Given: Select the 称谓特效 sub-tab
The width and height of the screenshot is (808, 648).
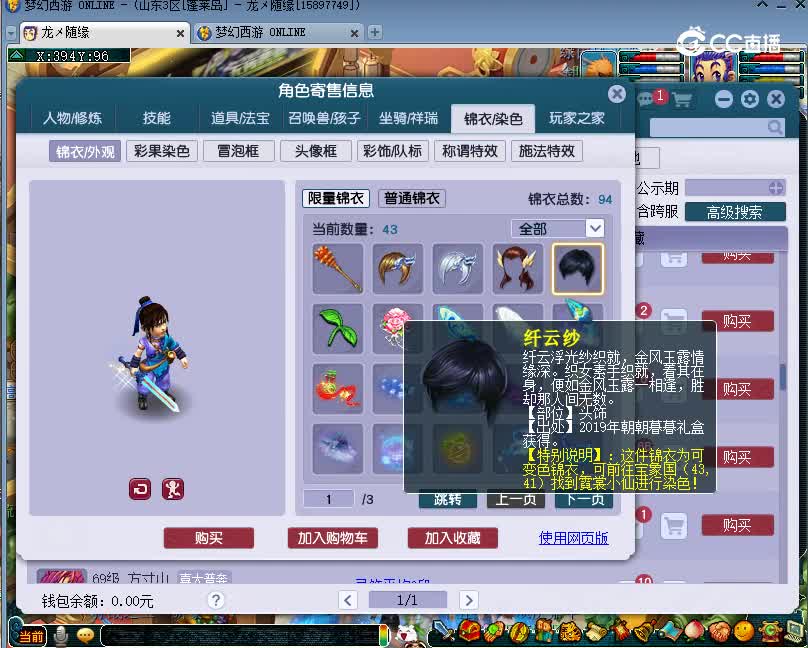Looking at the screenshot, I should (x=470, y=151).
